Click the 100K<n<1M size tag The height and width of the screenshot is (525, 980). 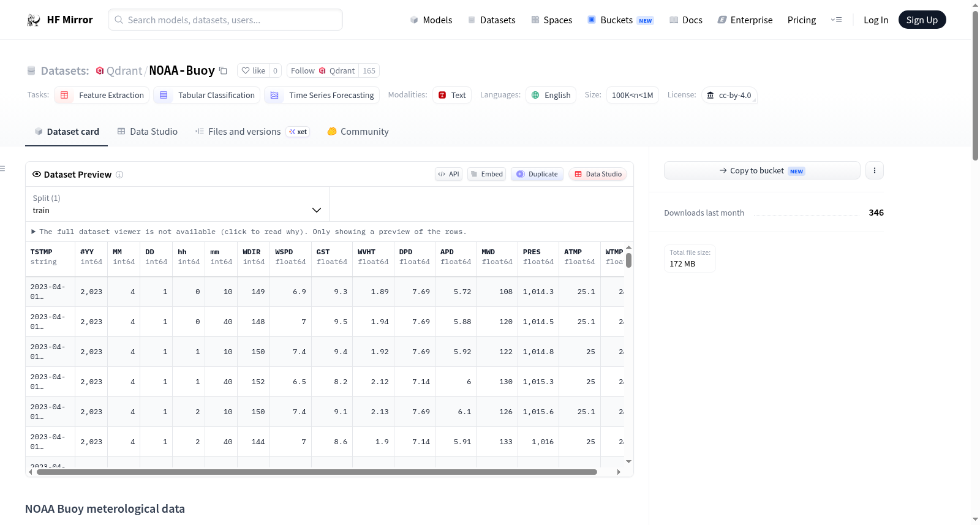tap(632, 95)
